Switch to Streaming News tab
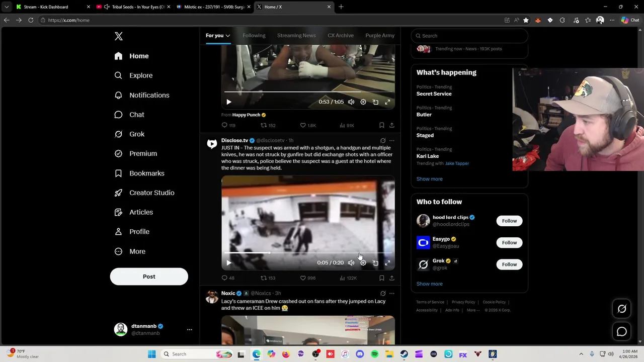Viewport: 644px width, 362px height. pos(296,36)
